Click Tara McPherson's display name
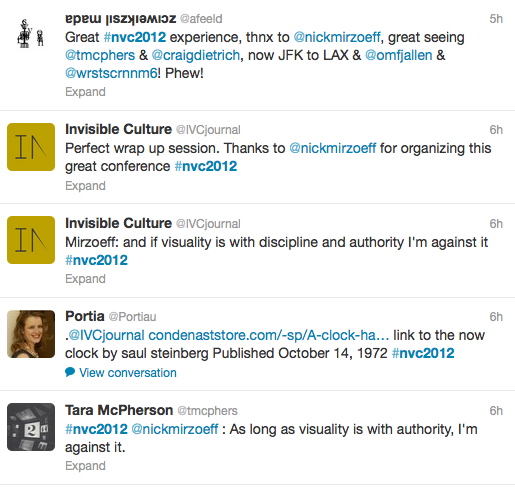Screen dimensions: 515x488 [x=119, y=410]
